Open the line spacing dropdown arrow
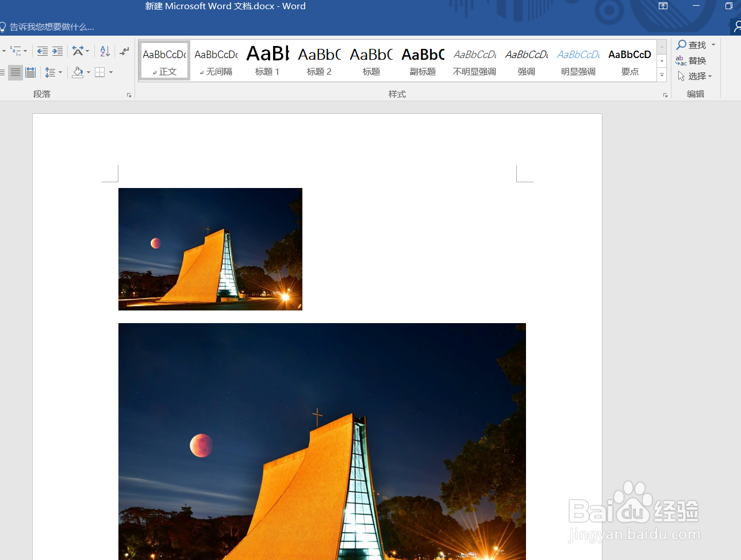The width and height of the screenshot is (741, 560). [x=60, y=72]
